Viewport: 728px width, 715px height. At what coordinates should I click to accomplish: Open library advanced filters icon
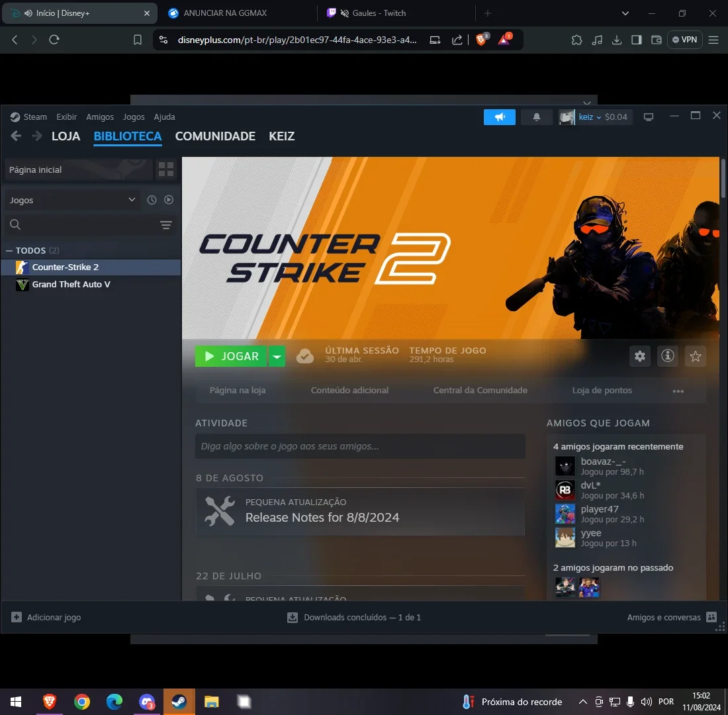point(165,225)
